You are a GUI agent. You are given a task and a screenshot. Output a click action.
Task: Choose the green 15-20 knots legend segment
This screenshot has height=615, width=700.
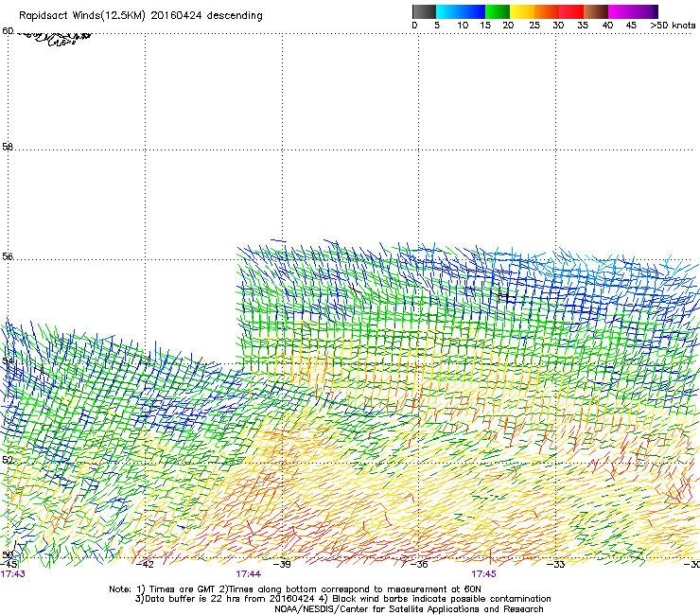498,11
